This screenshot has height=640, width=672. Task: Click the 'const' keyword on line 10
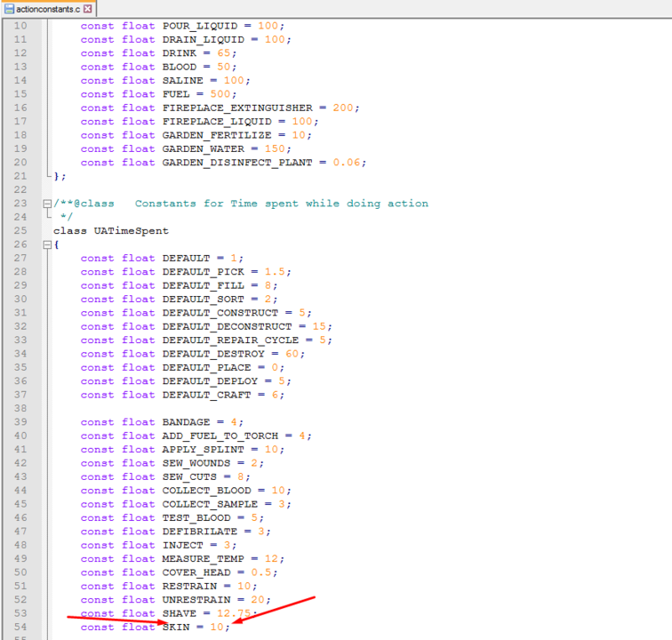[97, 26]
